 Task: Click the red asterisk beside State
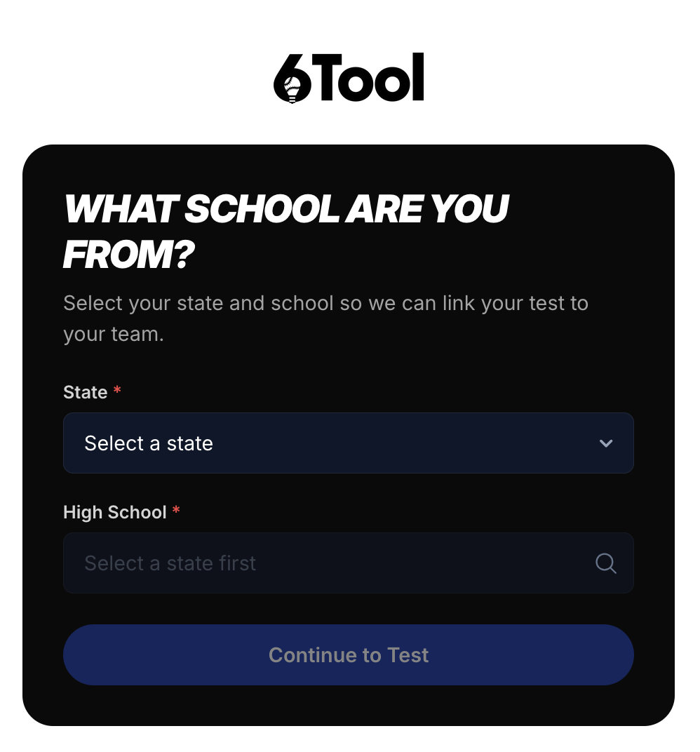117,391
